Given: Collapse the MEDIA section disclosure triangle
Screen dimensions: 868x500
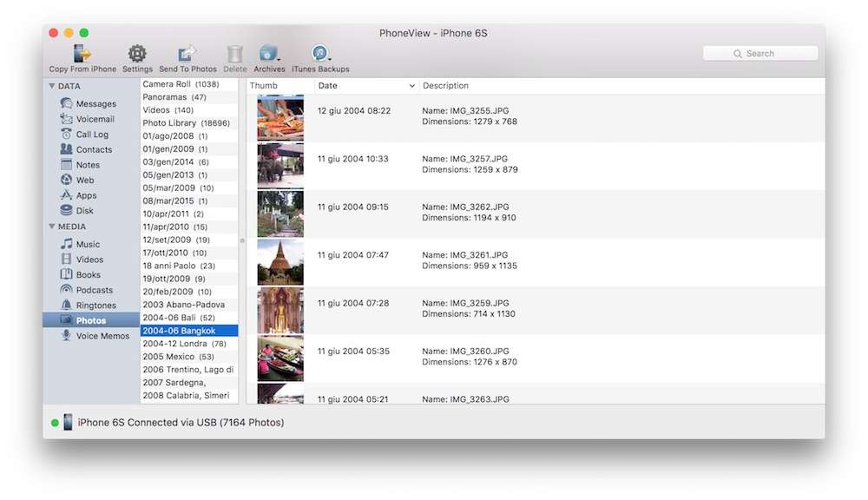Looking at the screenshot, I should (52, 227).
